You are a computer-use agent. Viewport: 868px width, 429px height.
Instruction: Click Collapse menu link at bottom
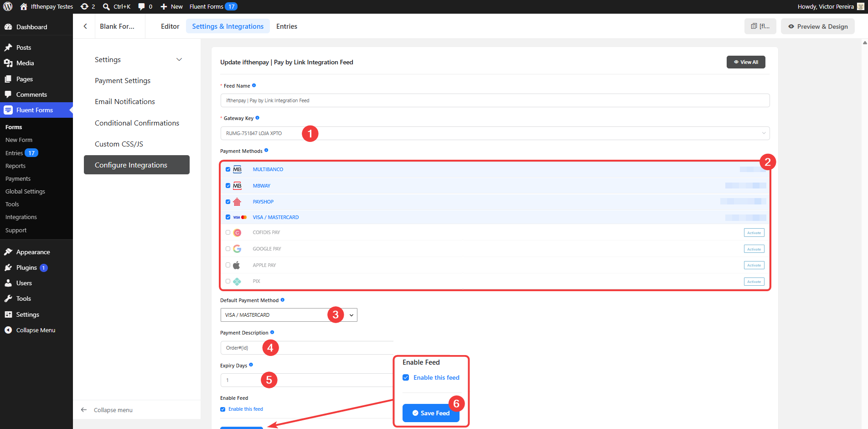coord(107,410)
